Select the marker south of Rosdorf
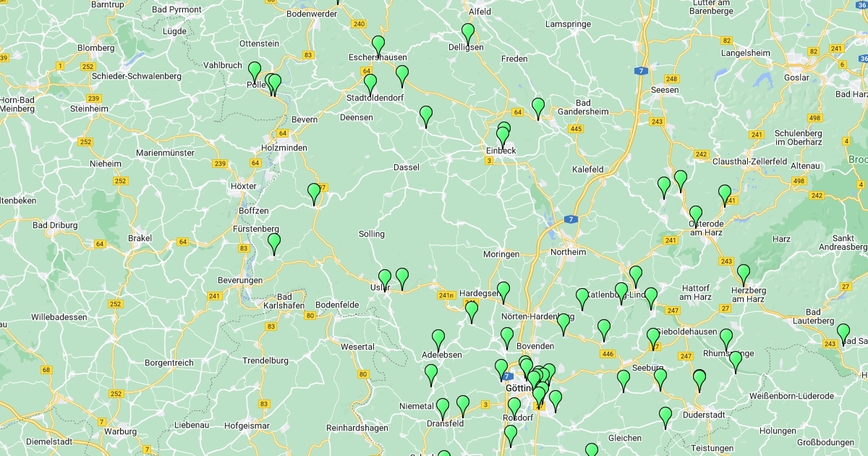Image resolution: width=868 pixels, height=456 pixels. [x=511, y=436]
